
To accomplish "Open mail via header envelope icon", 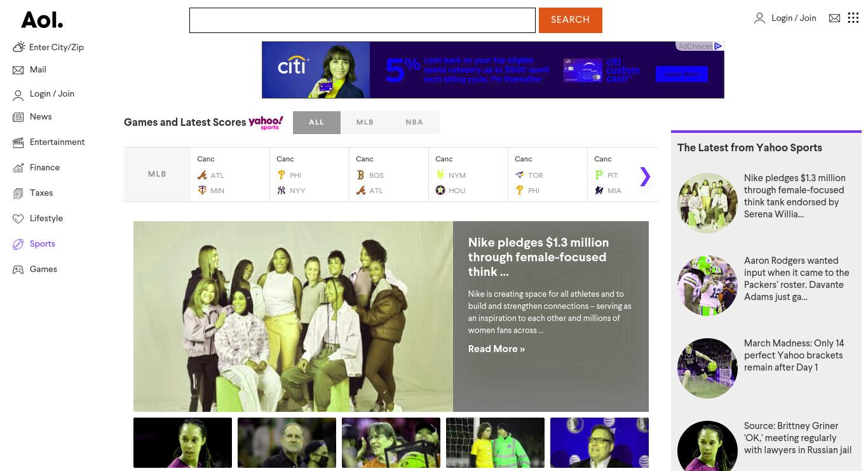I will coord(835,18).
